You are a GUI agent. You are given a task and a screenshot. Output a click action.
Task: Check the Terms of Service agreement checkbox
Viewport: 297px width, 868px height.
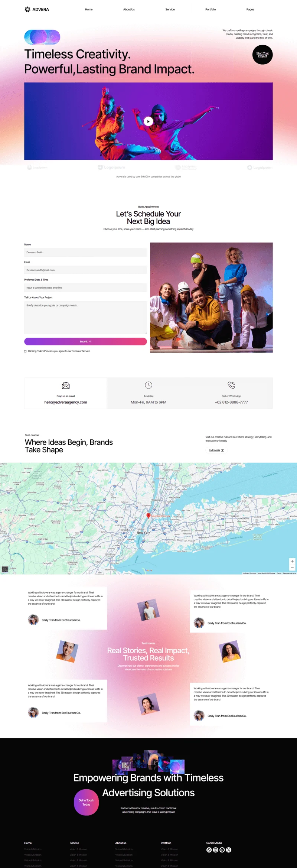click(x=25, y=351)
